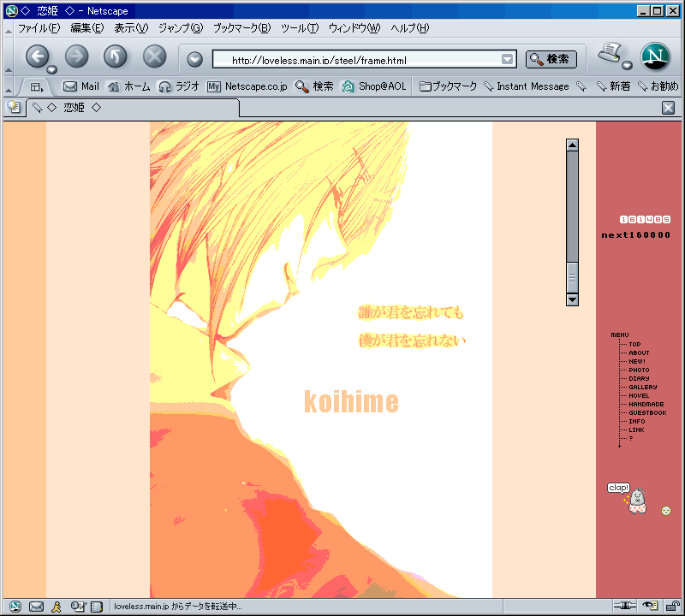This screenshot has height=616, width=685.
Task: Click the eye privacy icon in status bar
Action: point(650,606)
